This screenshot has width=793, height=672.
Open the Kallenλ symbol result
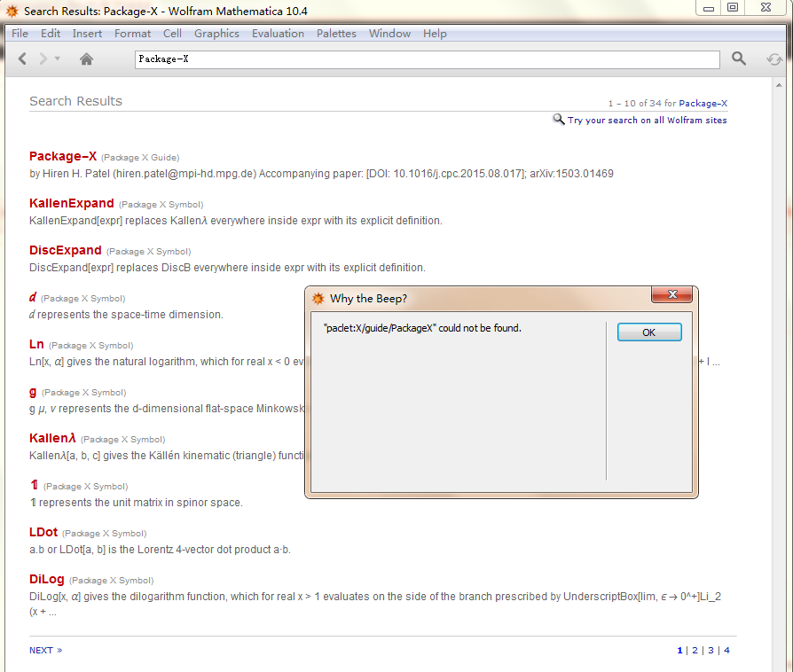click(52, 438)
